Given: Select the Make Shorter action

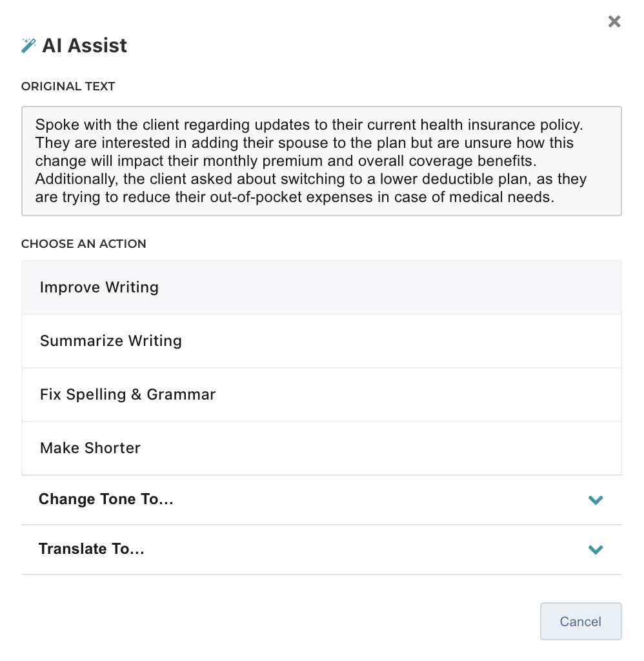Looking at the screenshot, I should point(90,449).
